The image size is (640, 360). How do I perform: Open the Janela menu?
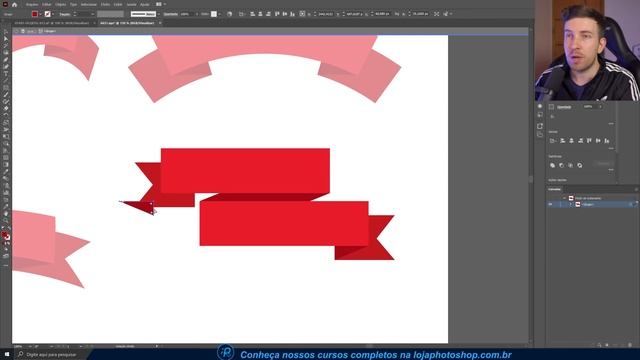pos(131,4)
